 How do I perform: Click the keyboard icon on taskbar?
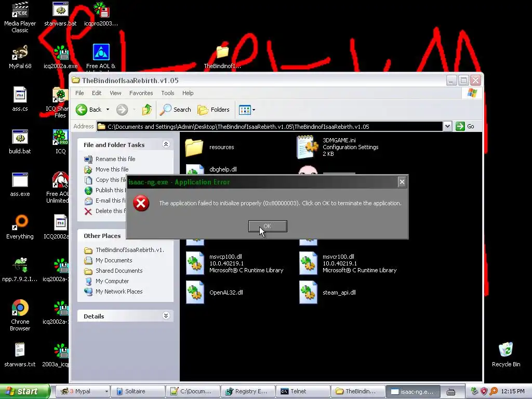click(451, 392)
